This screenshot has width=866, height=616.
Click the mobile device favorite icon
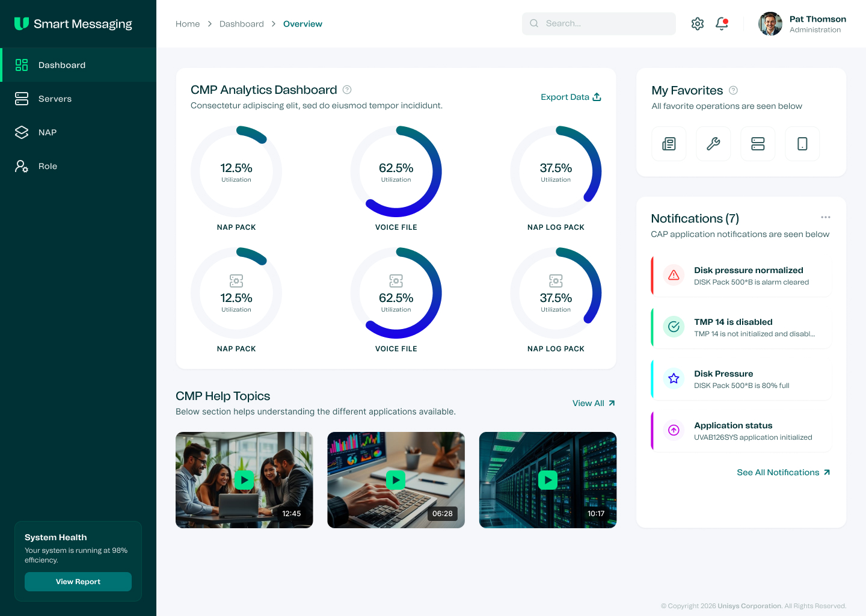tap(802, 144)
